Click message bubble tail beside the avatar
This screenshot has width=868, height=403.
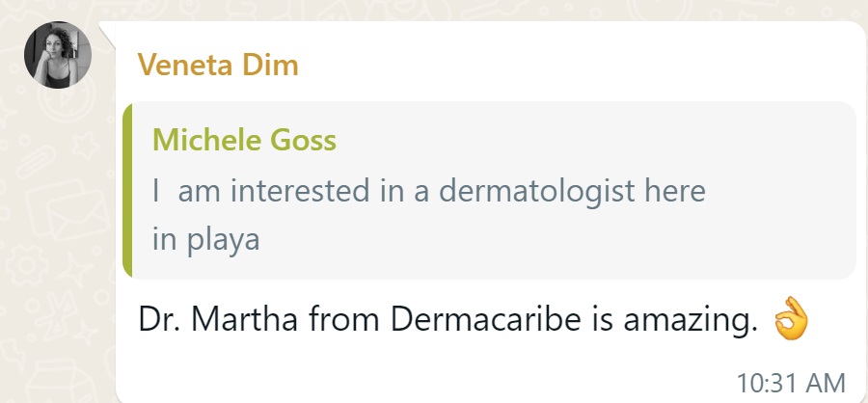click(x=108, y=31)
